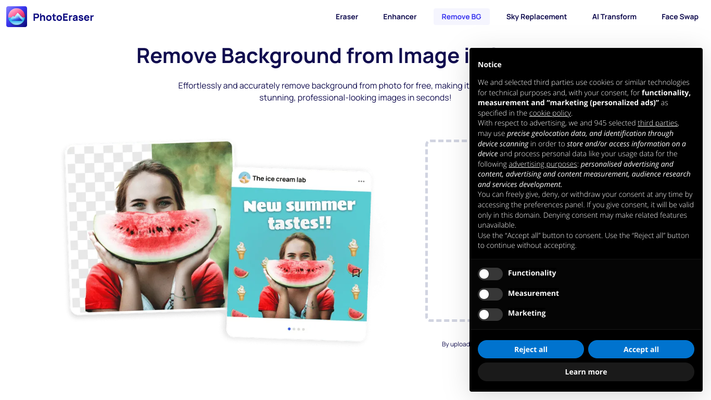Navigate to AI Transform
The height and width of the screenshot is (400, 711).
coord(614,17)
